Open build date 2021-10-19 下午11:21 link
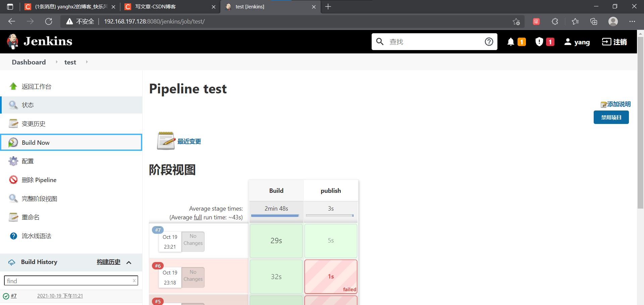The width and height of the screenshot is (644, 305). [60, 296]
